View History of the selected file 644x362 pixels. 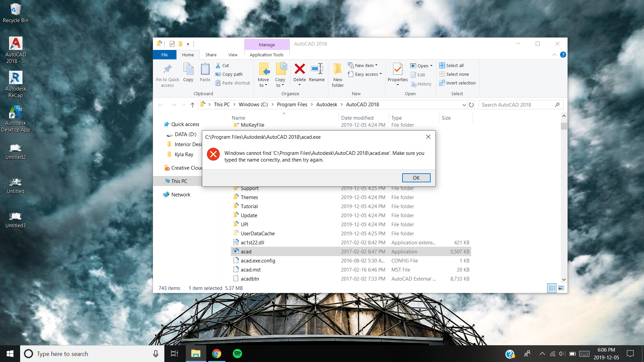coord(421,84)
